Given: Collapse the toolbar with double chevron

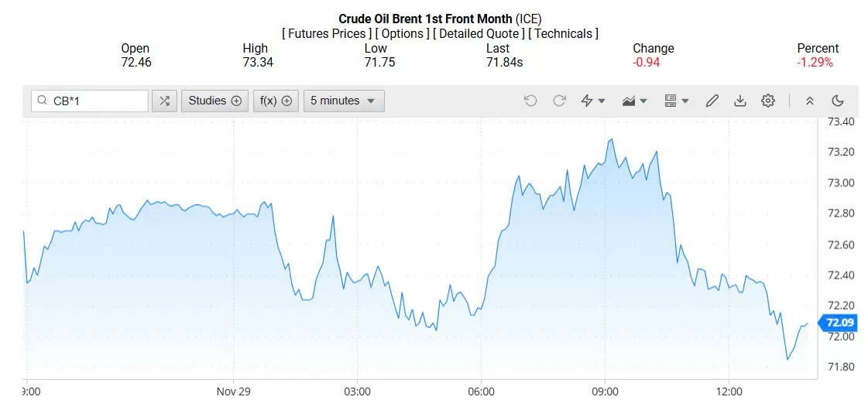Looking at the screenshot, I should [810, 101].
